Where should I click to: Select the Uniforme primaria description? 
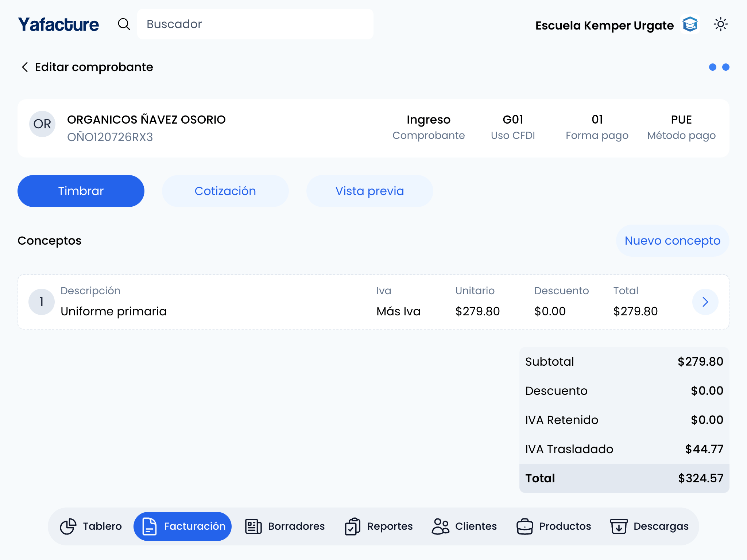click(x=113, y=311)
